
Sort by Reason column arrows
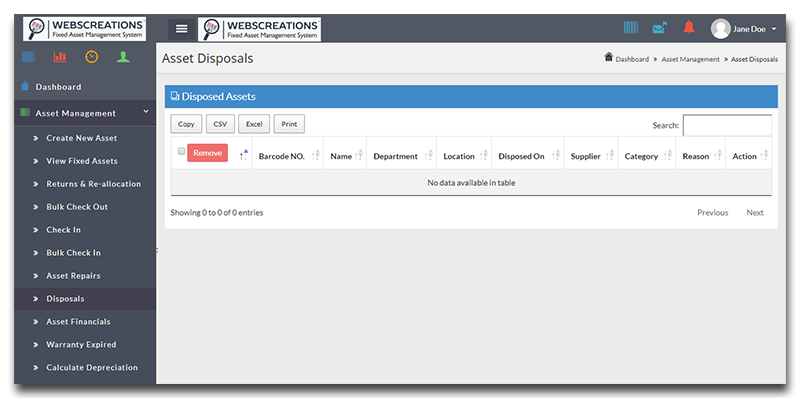click(718, 156)
